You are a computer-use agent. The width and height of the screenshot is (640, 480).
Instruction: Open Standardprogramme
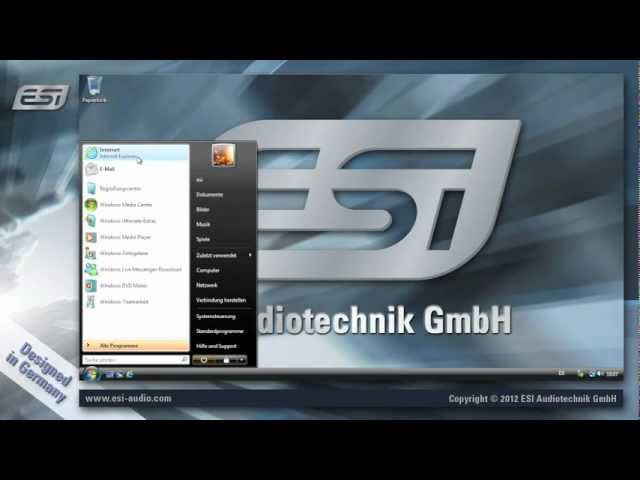[x=220, y=331]
